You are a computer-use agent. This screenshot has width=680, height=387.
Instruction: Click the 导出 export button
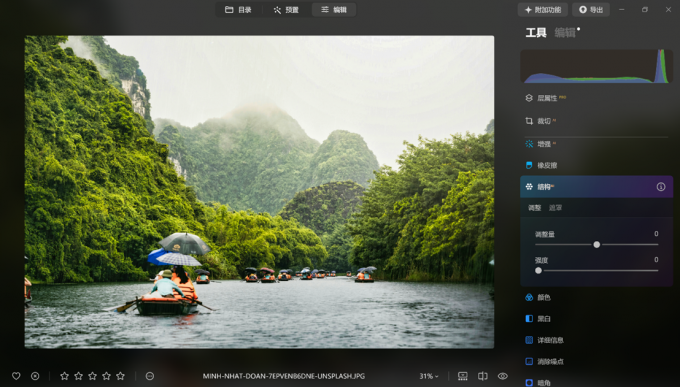pos(591,10)
